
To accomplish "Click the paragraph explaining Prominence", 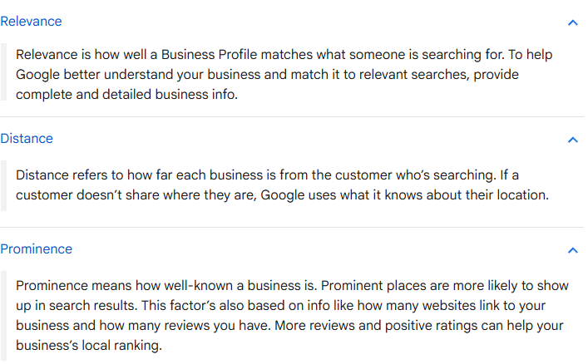I will tap(291, 316).
